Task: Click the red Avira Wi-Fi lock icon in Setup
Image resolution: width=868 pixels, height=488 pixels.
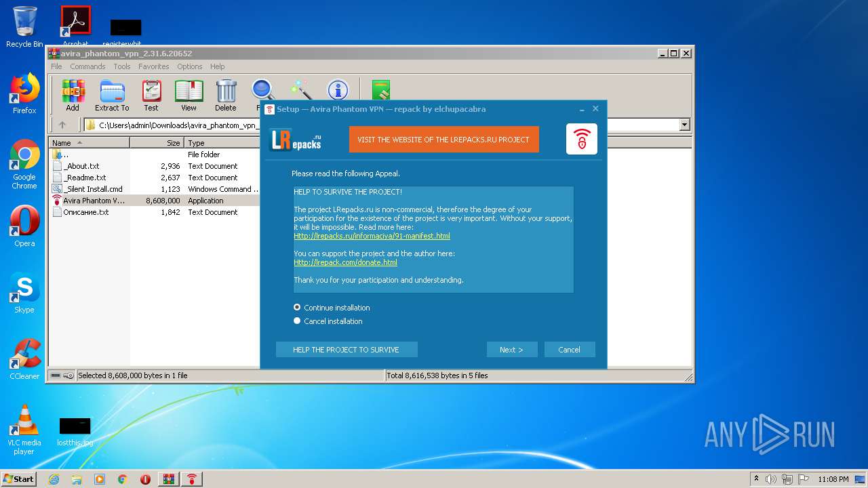Action: click(582, 139)
